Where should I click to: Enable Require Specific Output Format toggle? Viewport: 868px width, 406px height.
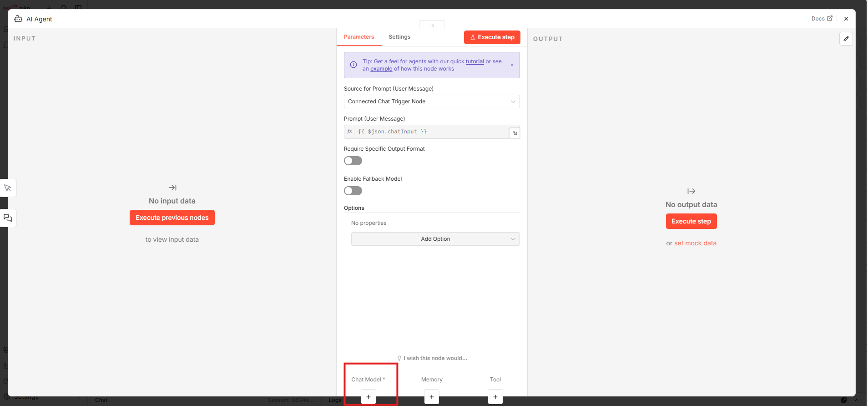point(353,161)
